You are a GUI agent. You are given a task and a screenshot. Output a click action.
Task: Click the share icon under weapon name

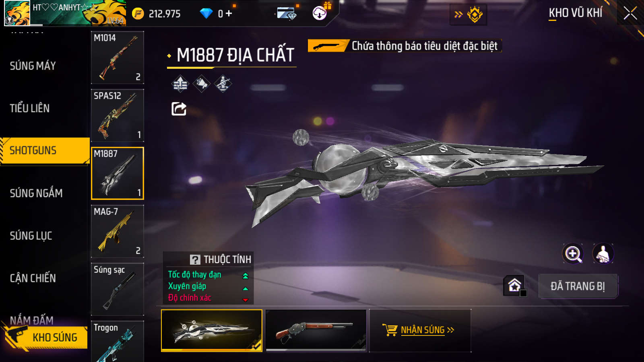click(179, 109)
